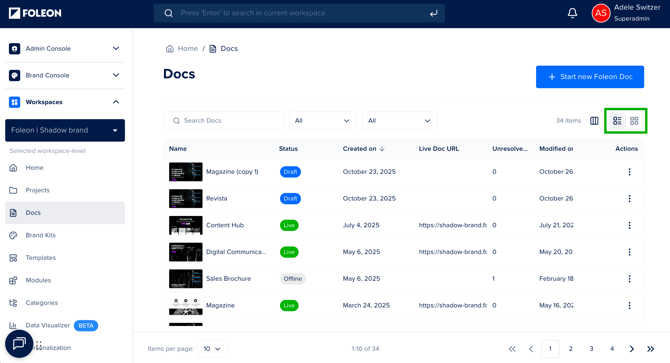
Task: Open actions menu for Sales Brochure
Action: point(629,279)
